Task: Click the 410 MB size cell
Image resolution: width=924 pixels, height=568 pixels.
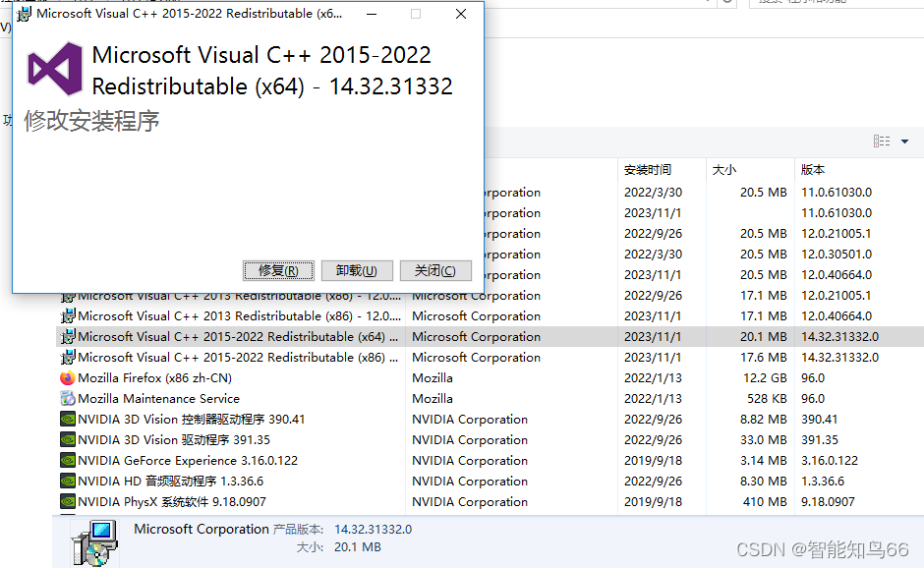Action: 765,501
